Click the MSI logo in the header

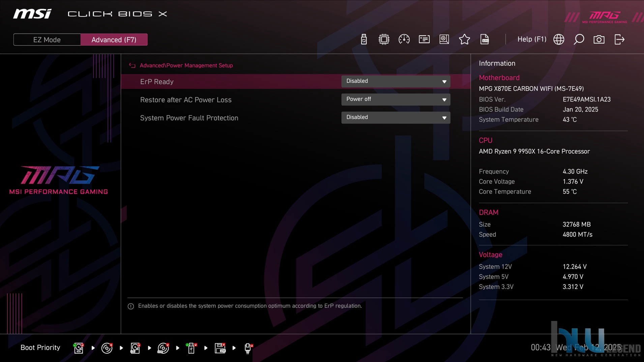coord(32,14)
